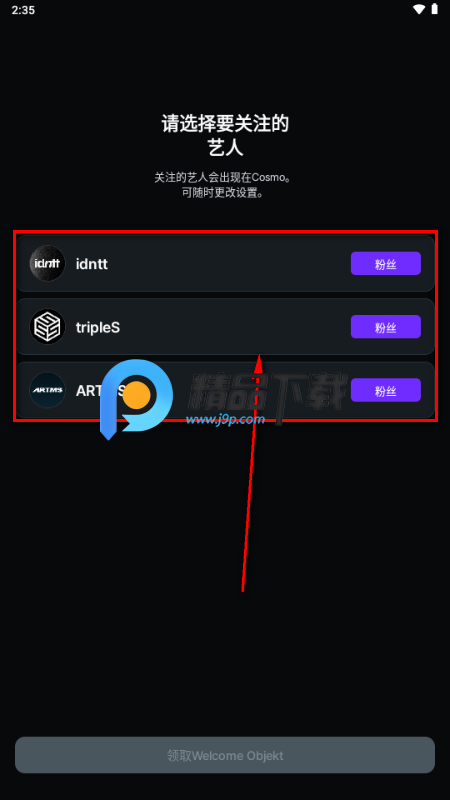Tap the 2:35 clock in status bar
Image resolution: width=450 pixels, height=800 pixels.
[x=23, y=10]
